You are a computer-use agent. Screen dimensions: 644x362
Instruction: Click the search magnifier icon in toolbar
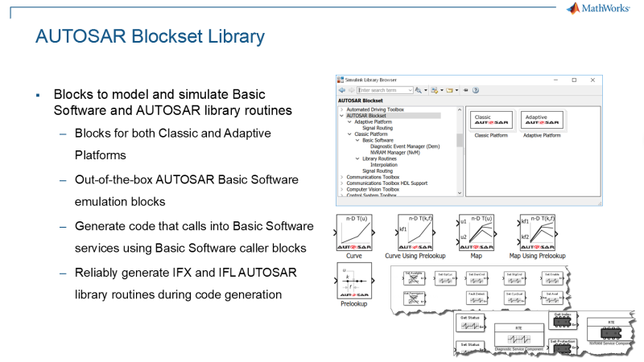coord(419,90)
